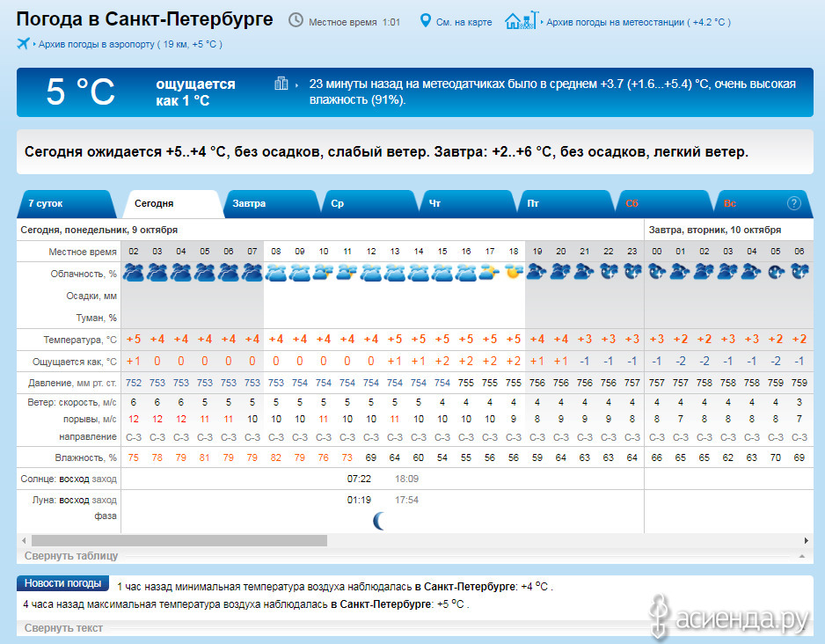Click moonrise time 01:19
Viewport: 825px width, 644px height.
click(x=359, y=500)
